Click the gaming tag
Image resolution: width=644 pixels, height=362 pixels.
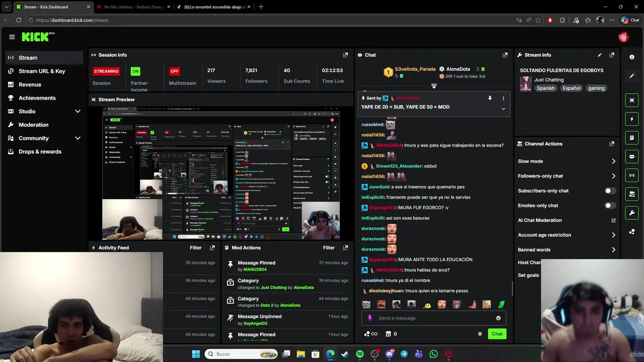(x=596, y=88)
